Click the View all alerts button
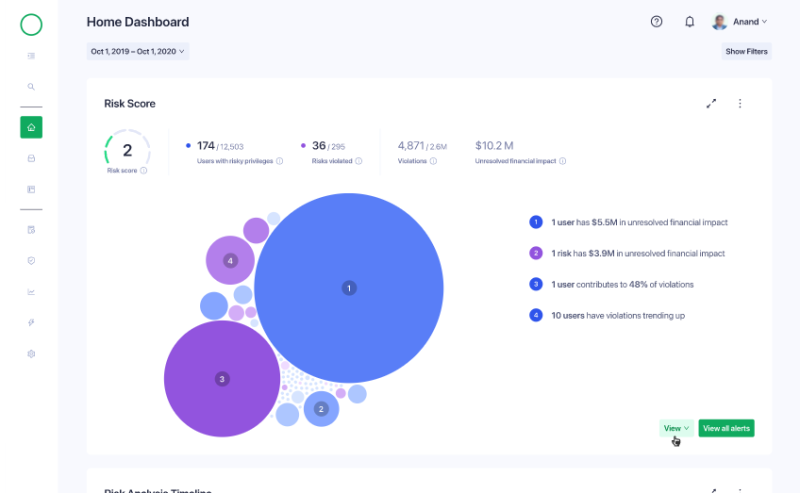Viewport: 800px width, 493px height. click(x=726, y=428)
